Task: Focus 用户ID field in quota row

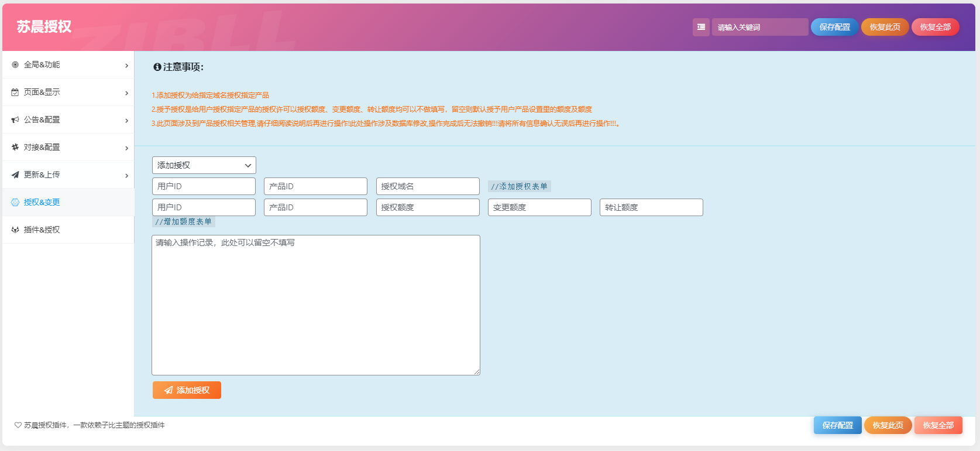Action: coord(204,207)
